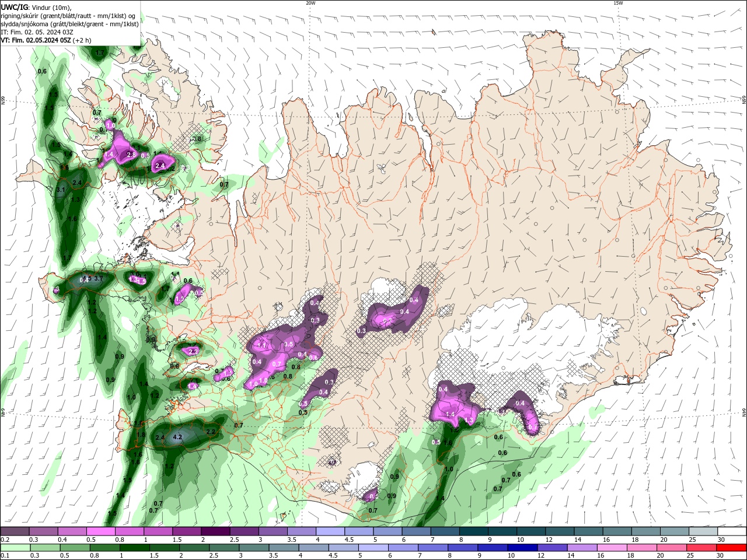The image size is (747, 560).
Task: Select the 2.5 grey-green rain legend swatch
Action: click(x=224, y=548)
